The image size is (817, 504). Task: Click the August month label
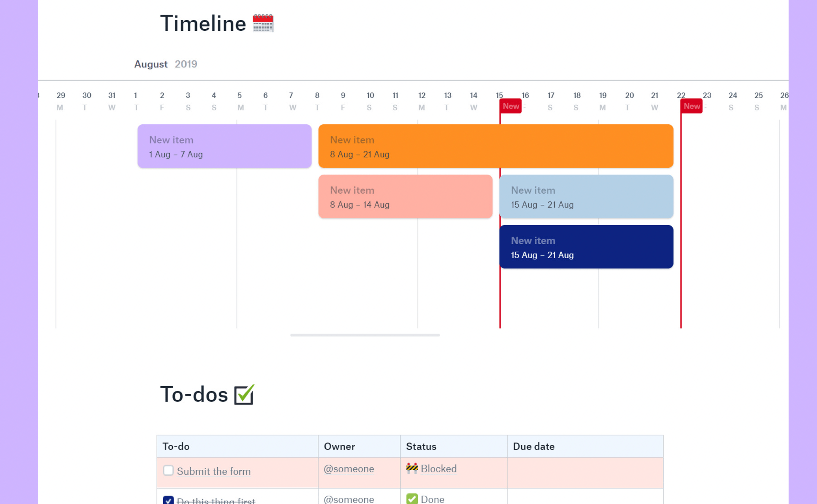(x=151, y=64)
